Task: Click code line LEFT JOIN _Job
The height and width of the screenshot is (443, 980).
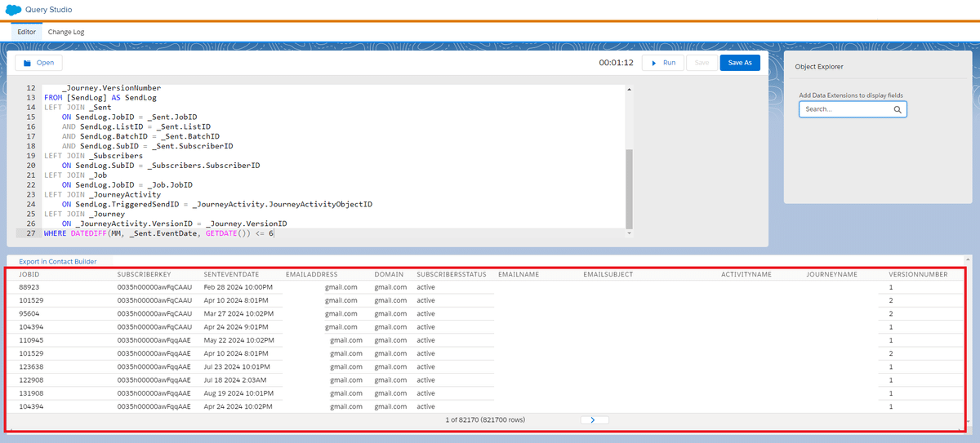Action: point(75,175)
